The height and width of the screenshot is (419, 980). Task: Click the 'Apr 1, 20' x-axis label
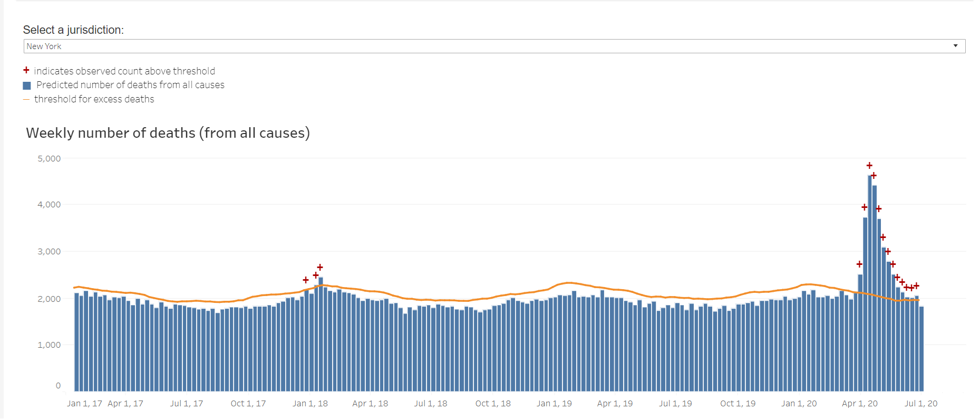tap(860, 404)
